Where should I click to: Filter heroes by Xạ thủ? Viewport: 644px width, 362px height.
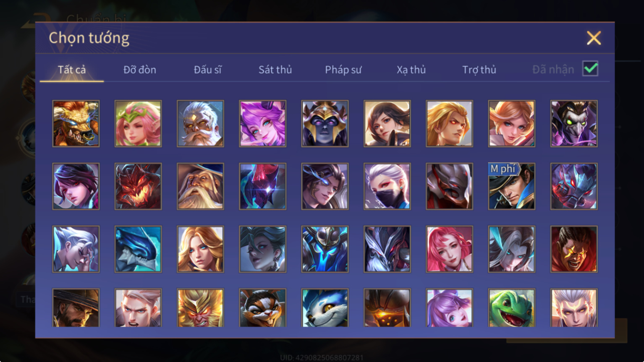411,70
